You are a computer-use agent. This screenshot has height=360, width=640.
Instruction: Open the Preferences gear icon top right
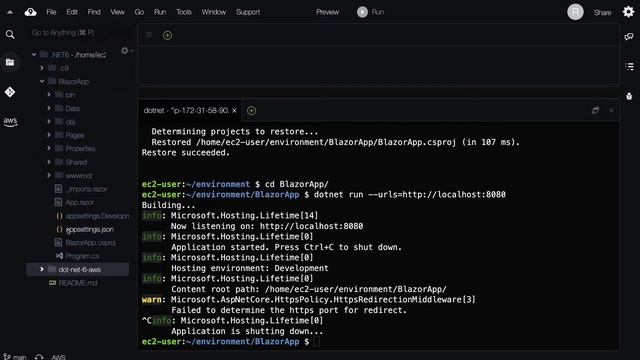[x=629, y=12]
